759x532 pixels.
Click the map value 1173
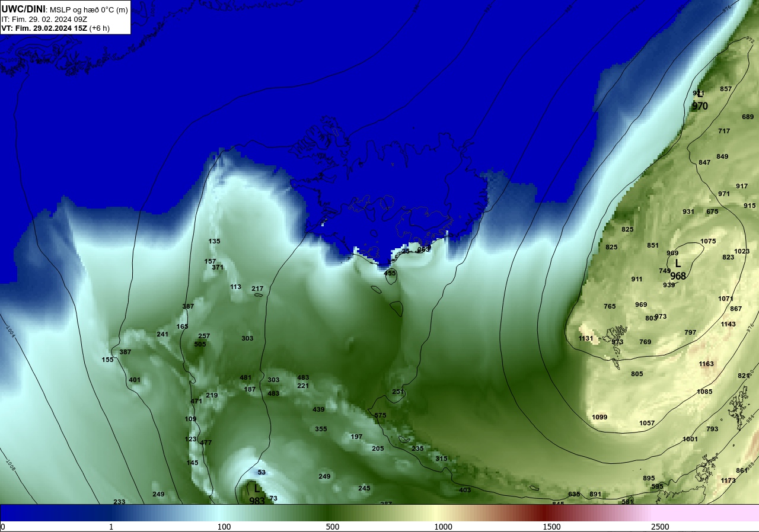[x=728, y=480]
